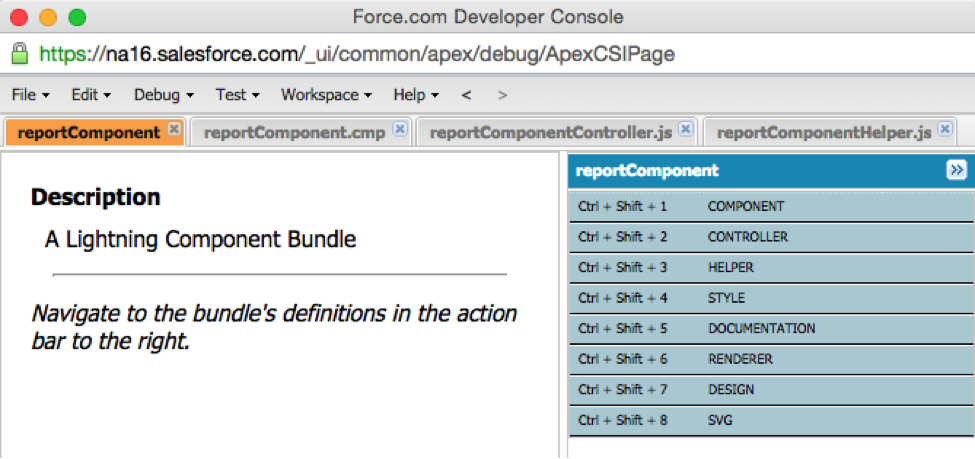Open the HELPER definition
The image size is (975, 459).
(x=771, y=267)
